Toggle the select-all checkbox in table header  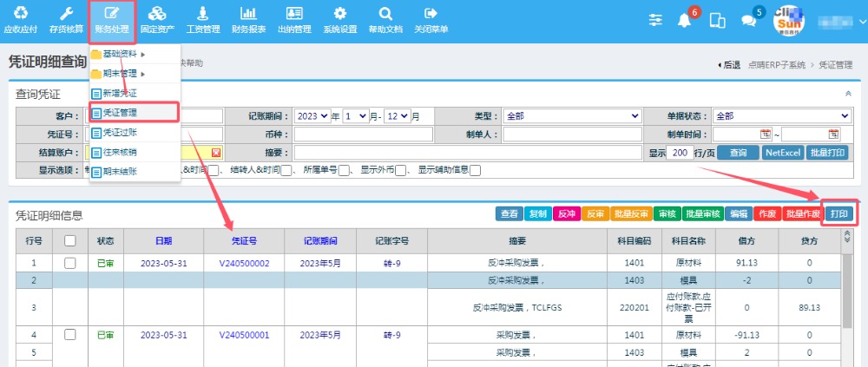[70, 240]
